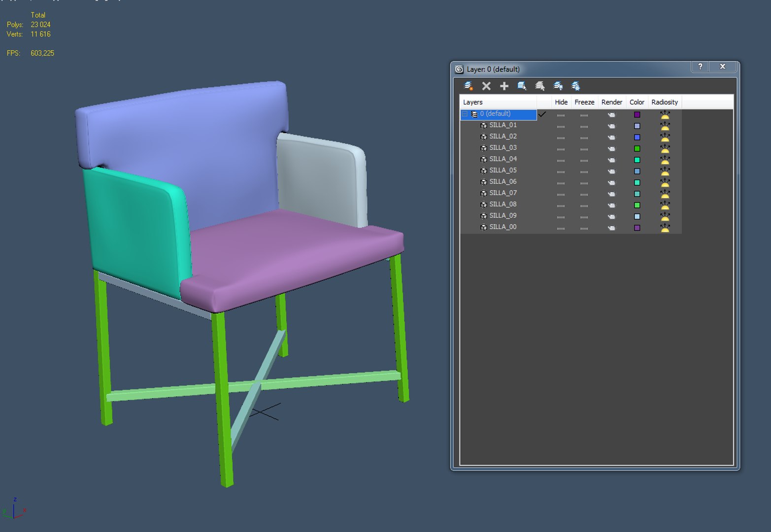Click the teapot Render icon for SILLA_09
Image resolution: width=771 pixels, height=532 pixels.
coord(611,217)
